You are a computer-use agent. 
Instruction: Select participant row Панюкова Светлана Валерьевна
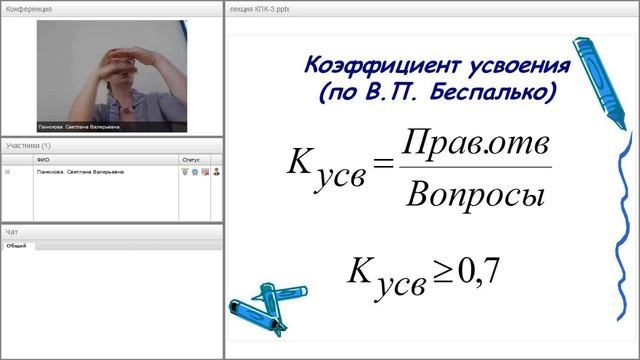(x=112, y=172)
